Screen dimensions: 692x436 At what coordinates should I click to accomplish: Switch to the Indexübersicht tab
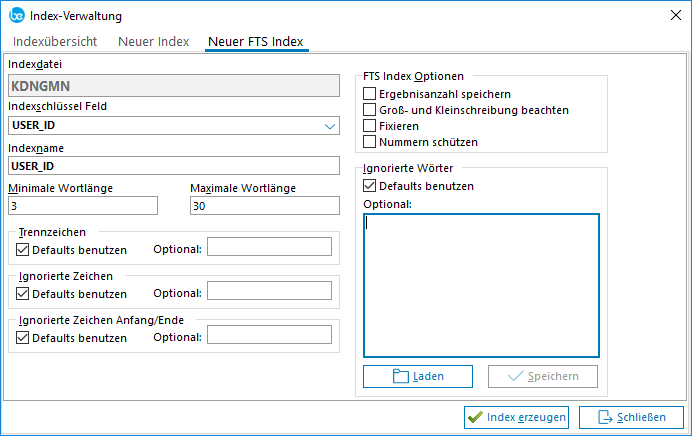(55, 42)
